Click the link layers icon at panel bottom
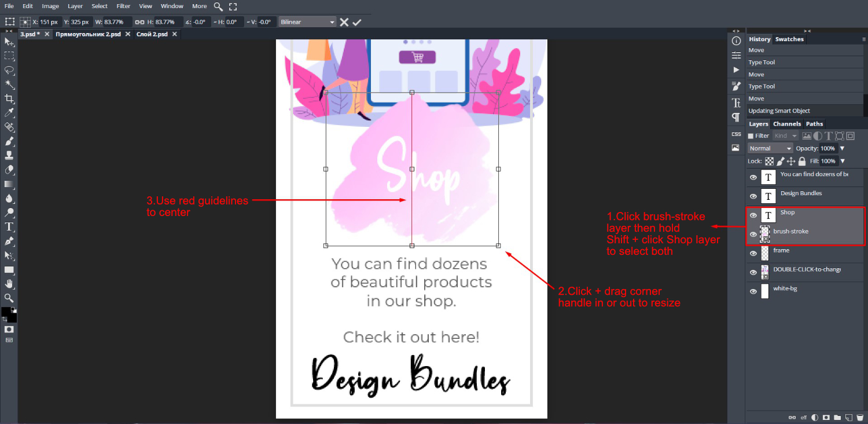Image resolution: width=868 pixels, height=424 pixels. (x=793, y=417)
